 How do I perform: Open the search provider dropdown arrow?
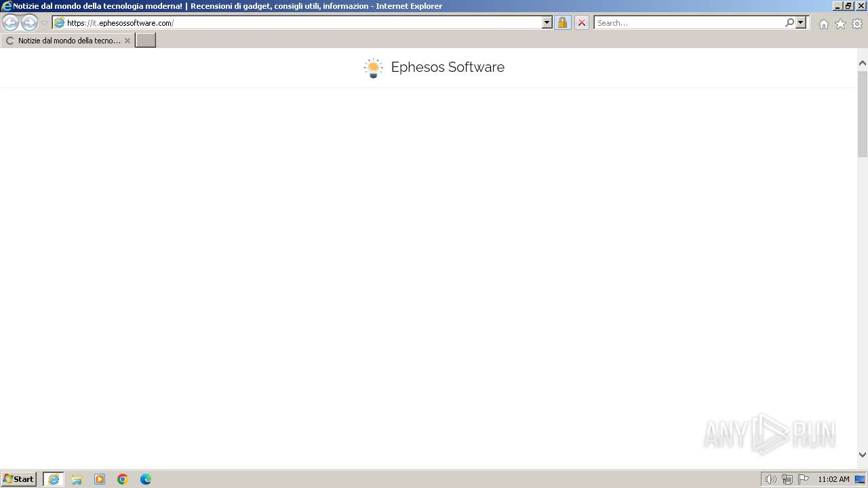tap(801, 22)
